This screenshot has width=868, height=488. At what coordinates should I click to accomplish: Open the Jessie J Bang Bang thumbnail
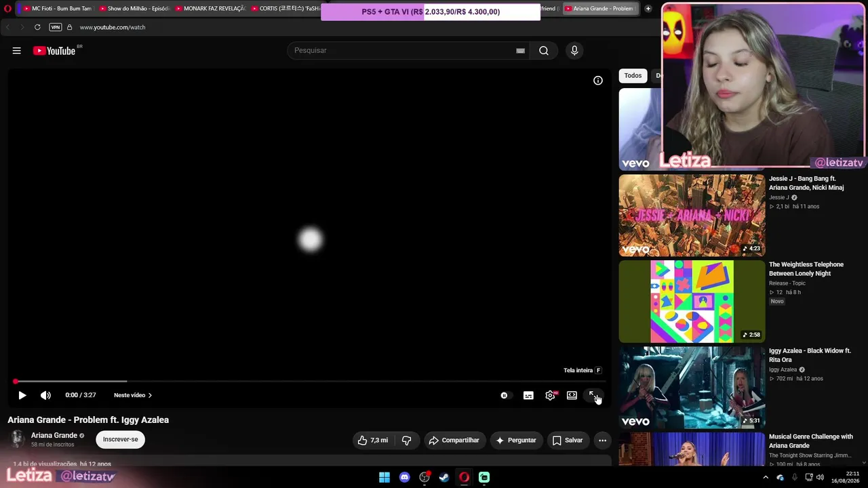pos(692,216)
